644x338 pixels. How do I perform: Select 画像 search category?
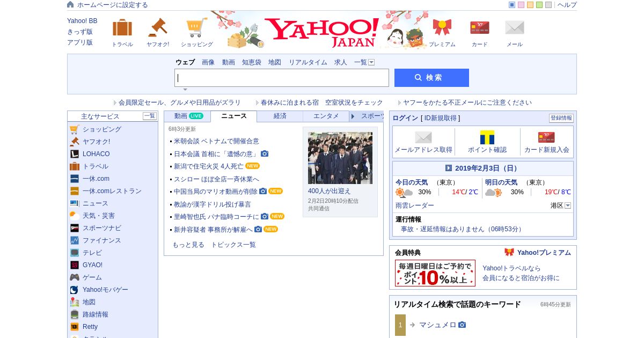coord(208,62)
